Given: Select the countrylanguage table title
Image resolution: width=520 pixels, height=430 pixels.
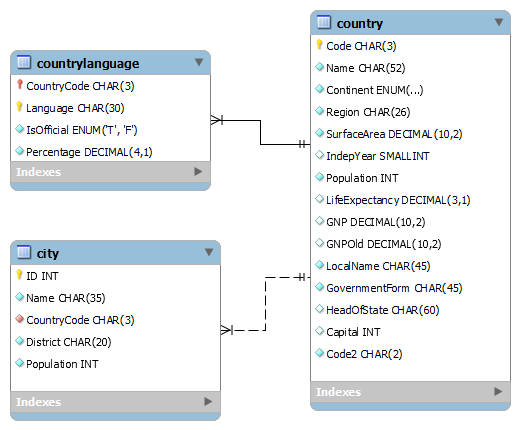Looking at the screenshot, I should coord(88,63).
